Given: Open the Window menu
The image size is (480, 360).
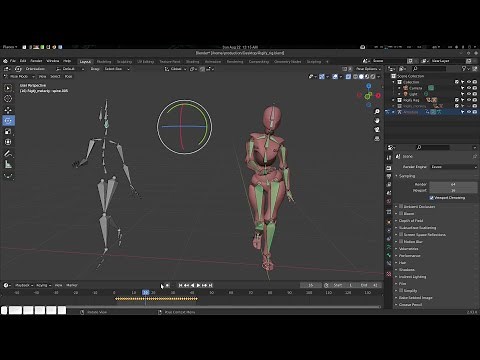Looking at the screenshot, I should click(53, 61).
